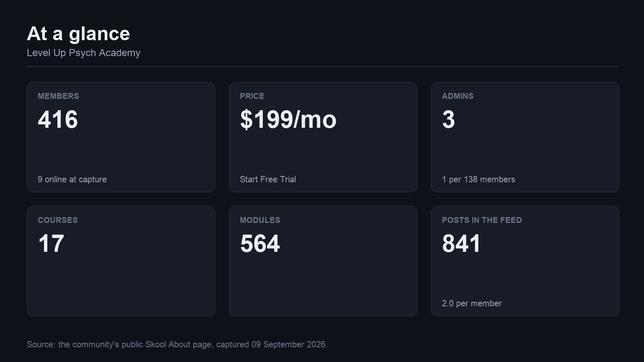Image resolution: width=644 pixels, height=362 pixels.
Task: Click the source footnote about Skool About page
Action: (x=177, y=344)
